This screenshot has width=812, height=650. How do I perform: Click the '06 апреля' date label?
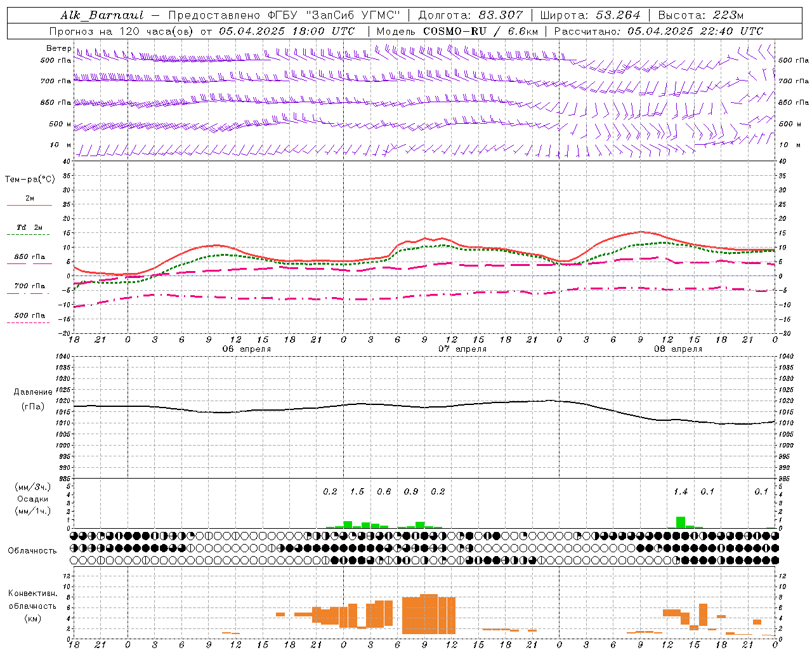[x=246, y=349]
